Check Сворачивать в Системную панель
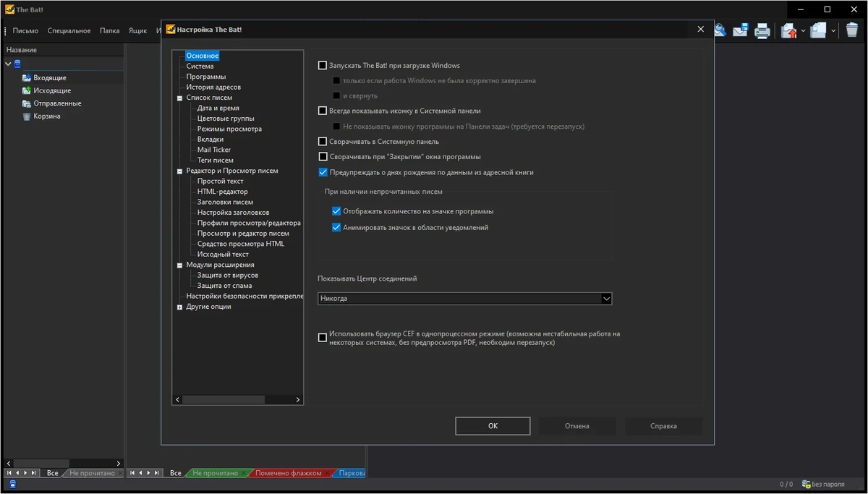The width and height of the screenshot is (868, 494). 323,142
